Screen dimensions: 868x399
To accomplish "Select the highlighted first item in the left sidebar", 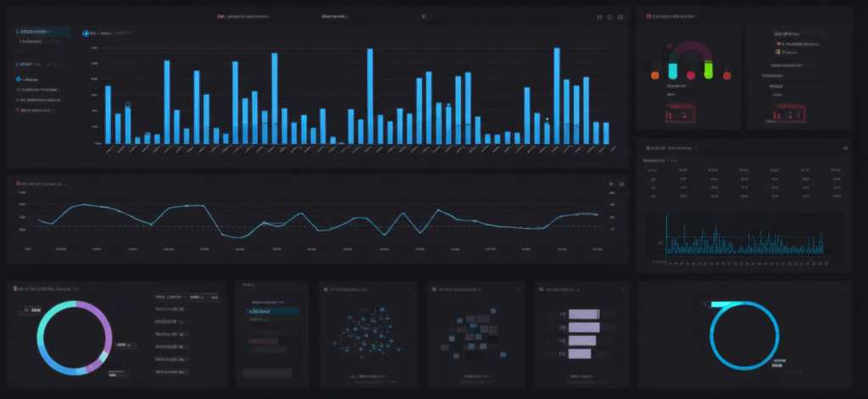I will [x=42, y=31].
